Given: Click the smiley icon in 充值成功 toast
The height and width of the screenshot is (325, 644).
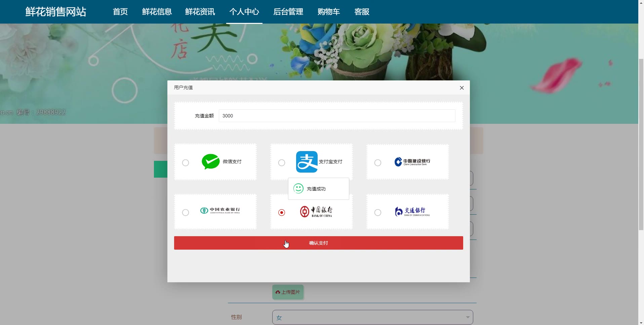Looking at the screenshot, I should [298, 188].
